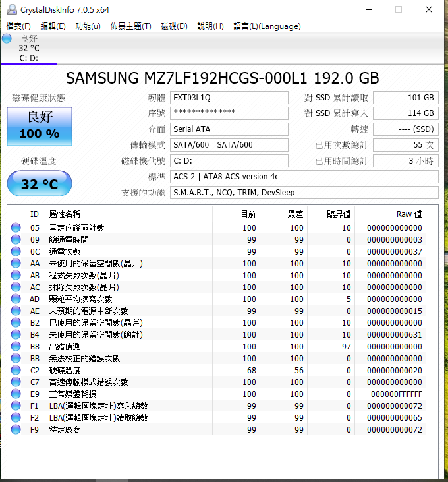Click status orb for attribute F9 特定廠商
This screenshot has width=448, height=482.
tap(16, 430)
